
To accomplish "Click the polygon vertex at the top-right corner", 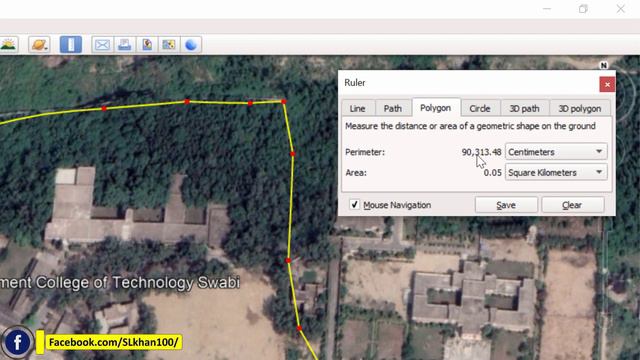I will 284,101.
